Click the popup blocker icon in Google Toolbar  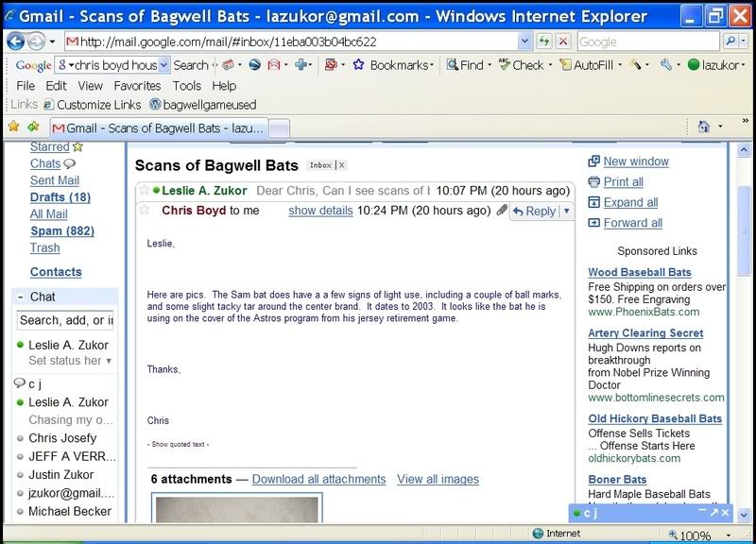331,64
